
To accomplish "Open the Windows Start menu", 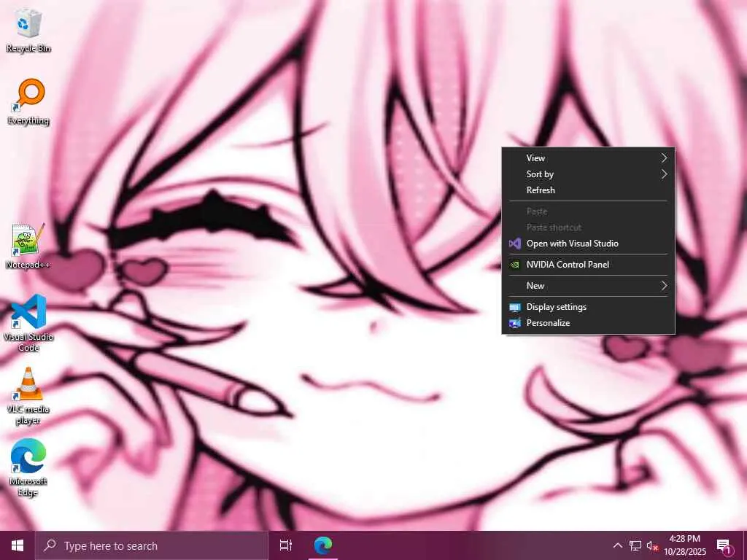I will (18, 545).
